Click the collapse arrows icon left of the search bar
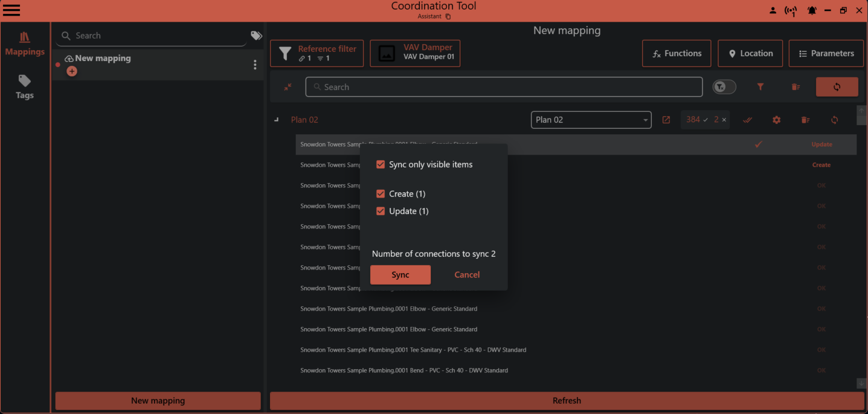 [x=288, y=86]
